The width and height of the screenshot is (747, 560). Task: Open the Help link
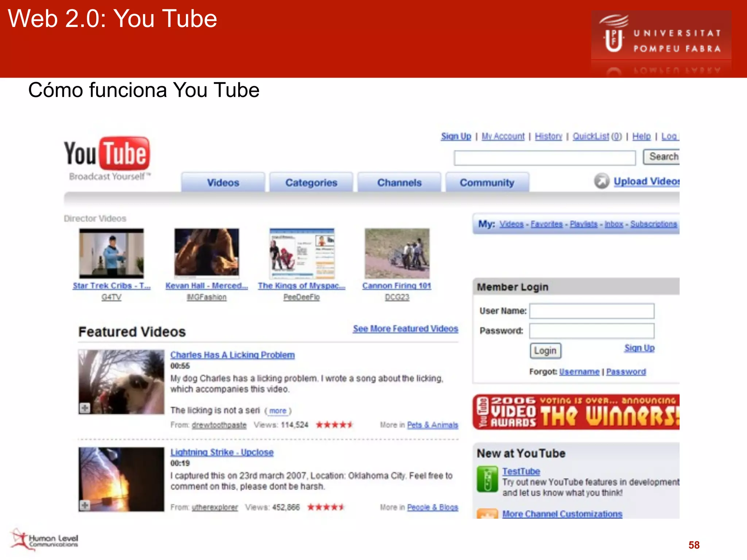641,136
